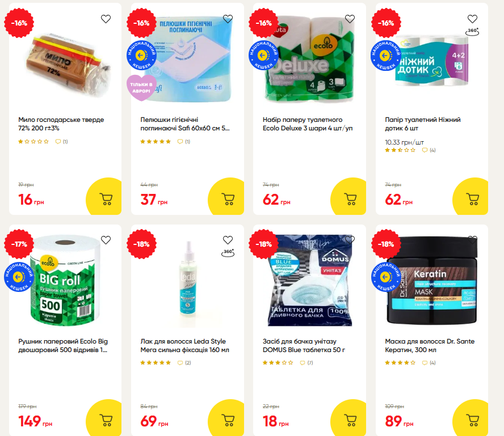This screenshot has width=504, height=436.
Task: Open 360 view for Ніжний дотик paper
Action: tap(472, 31)
